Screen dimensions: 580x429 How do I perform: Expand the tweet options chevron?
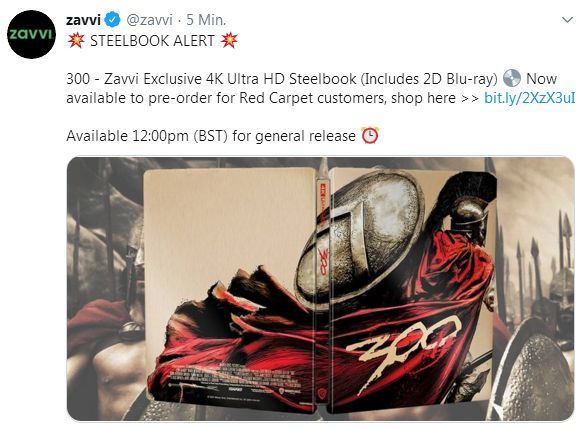coord(567,20)
